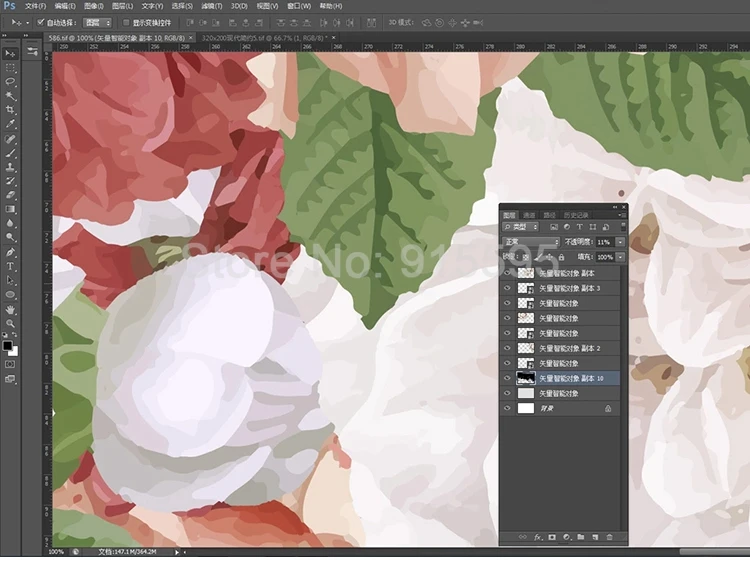Select layer 矢量智能对象 副本 10
This screenshot has height=567, width=750.
(572, 379)
